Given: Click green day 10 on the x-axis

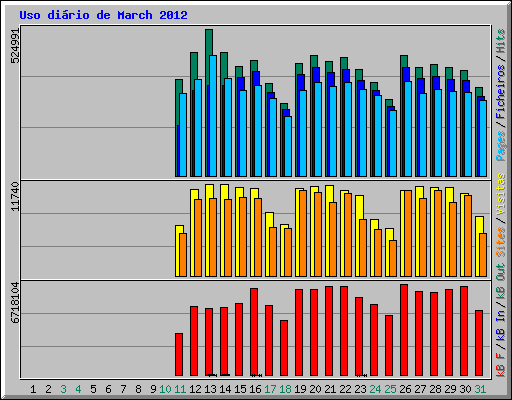Looking at the screenshot, I should (165, 389).
